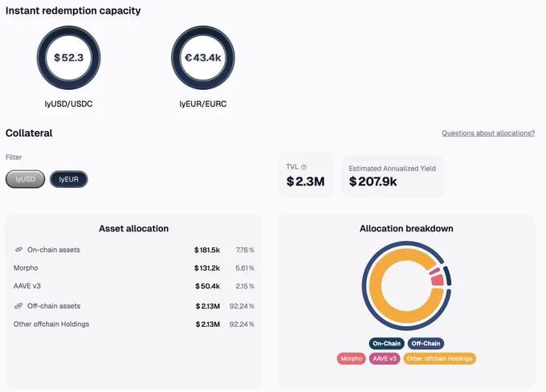Click the €43.4k lyEUR/EURC capacity ring
Viewport: 546px width, 392px height.
(203, 58)
